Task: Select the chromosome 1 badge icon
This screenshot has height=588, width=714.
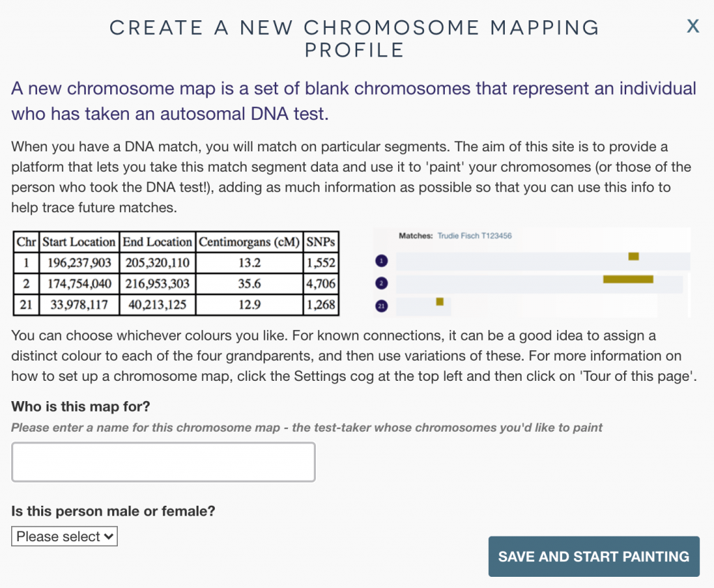Action: pyautogui.click(x=381, y=260)
